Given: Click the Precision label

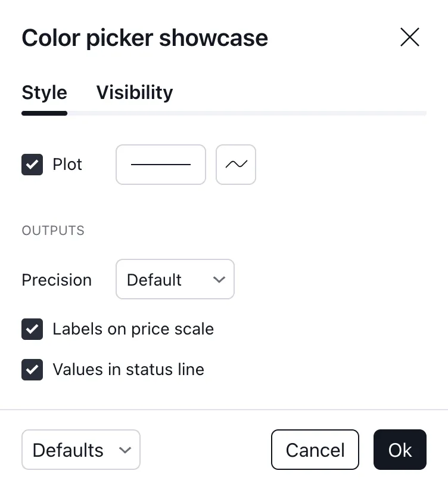Looking at the screenshot, I should click(x=57, y=280).
